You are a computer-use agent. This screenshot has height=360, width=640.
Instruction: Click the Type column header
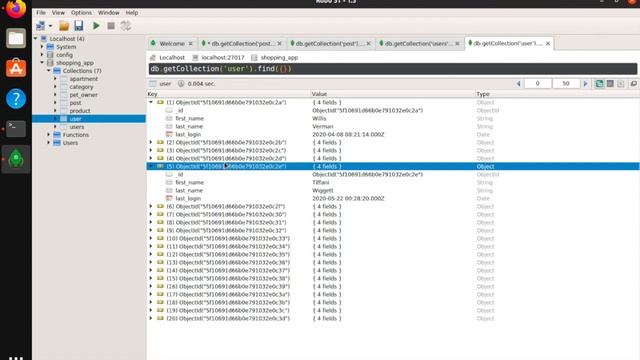[483, 94]
